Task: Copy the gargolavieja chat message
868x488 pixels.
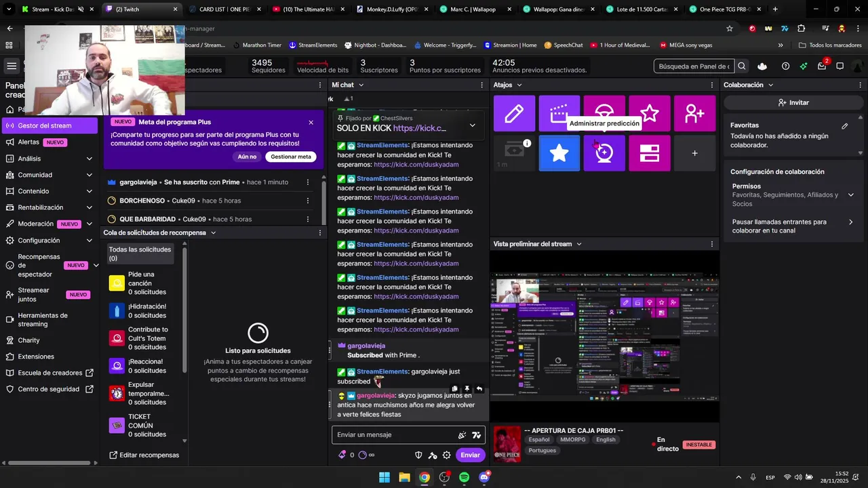Action: point(454,389)
